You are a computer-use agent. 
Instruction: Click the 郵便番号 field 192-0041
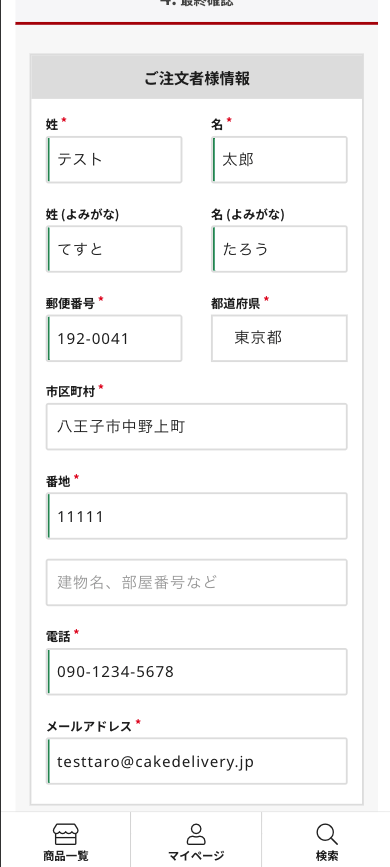coord(114,338)
